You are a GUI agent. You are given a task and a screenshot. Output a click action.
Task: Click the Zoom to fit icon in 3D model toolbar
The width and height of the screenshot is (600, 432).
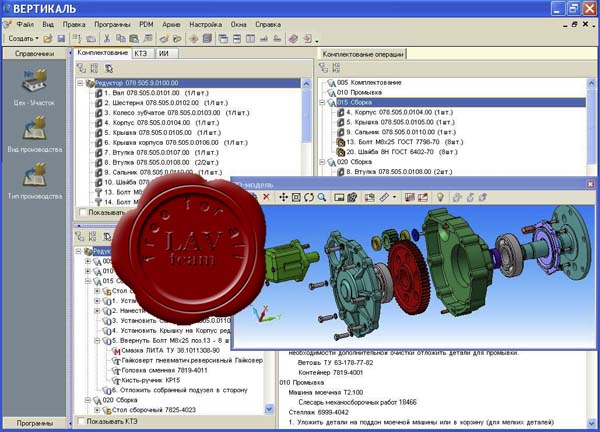pos(296,197)
